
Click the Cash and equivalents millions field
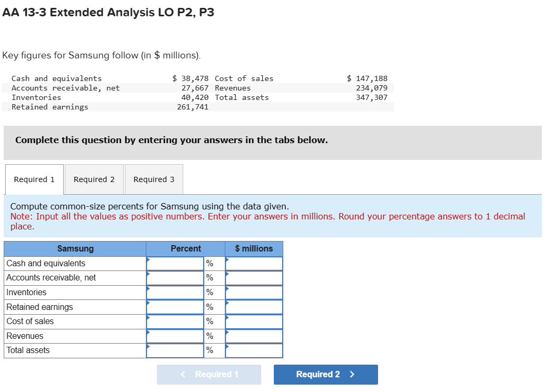click(x=254, y=263)
